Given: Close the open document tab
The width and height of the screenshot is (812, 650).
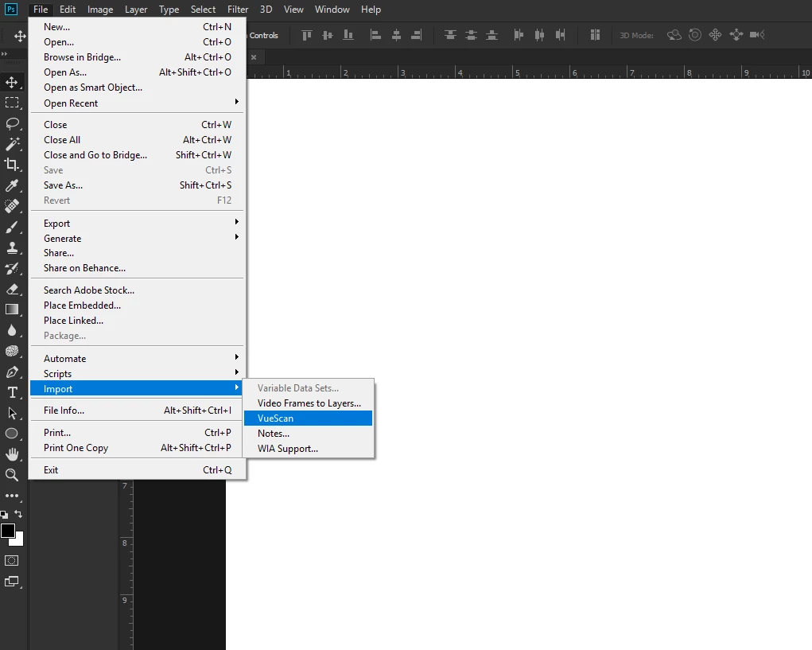Looking at the screenshot, I should click(x=254, y=57).
